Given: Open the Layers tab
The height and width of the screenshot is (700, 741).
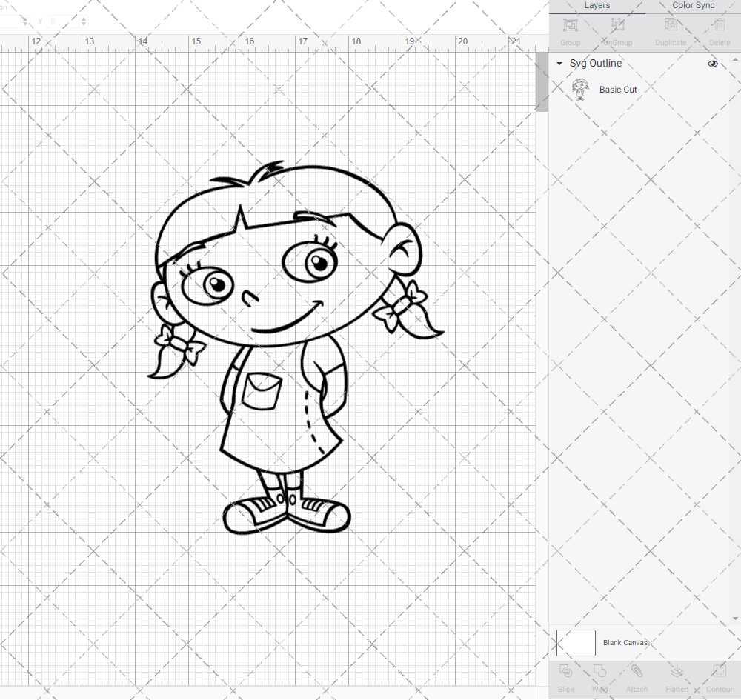Looking at the screenshot, I should (x=597, y=6).
